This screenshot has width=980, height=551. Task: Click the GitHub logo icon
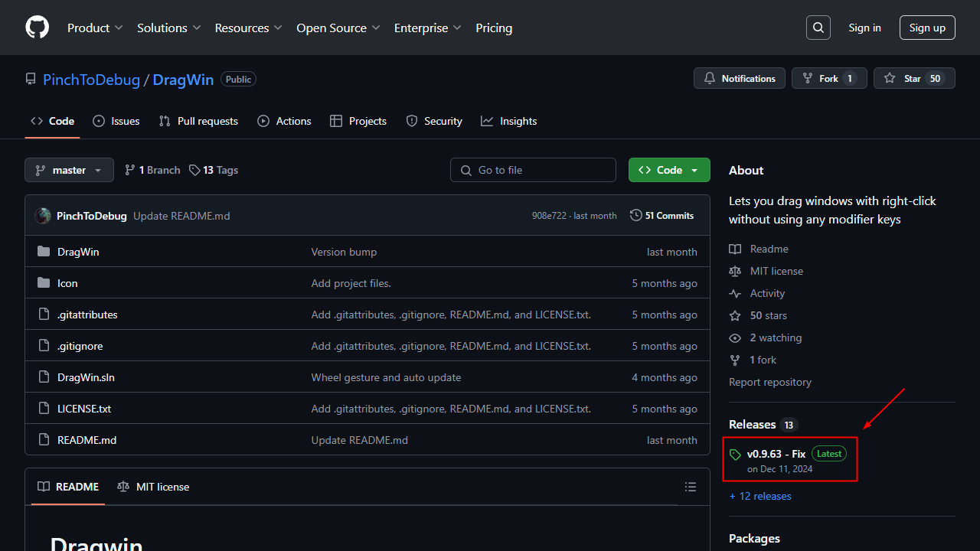tap(37, 28)
